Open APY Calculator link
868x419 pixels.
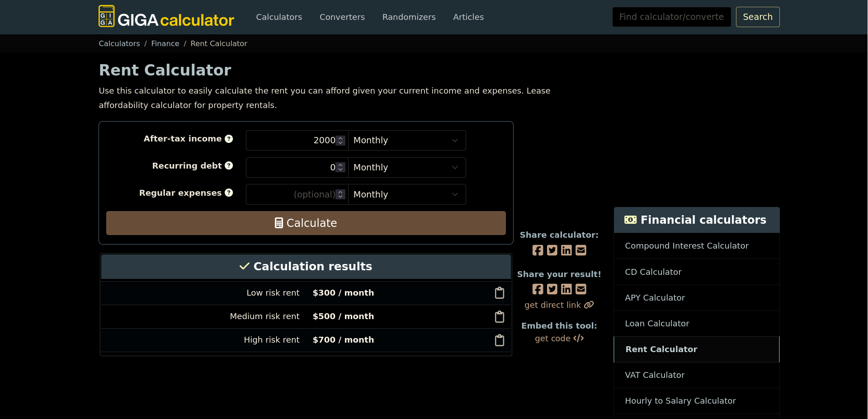[697, 298]
